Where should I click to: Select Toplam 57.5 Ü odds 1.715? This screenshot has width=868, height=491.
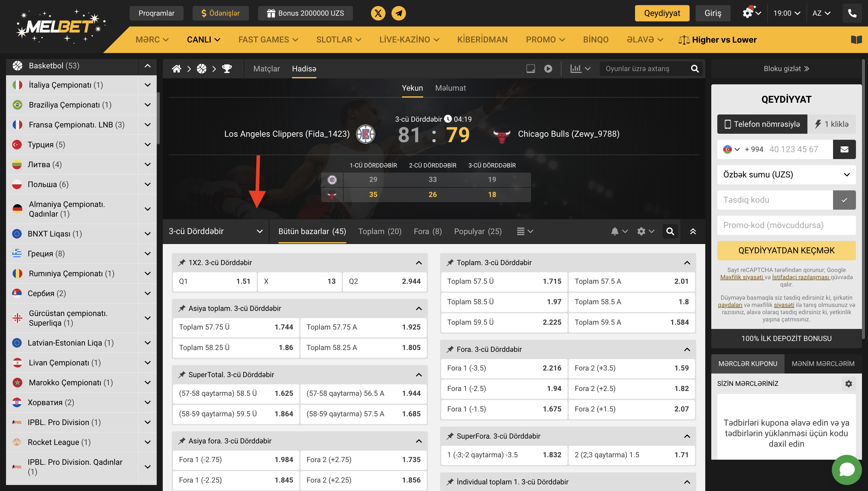[504, 282]
